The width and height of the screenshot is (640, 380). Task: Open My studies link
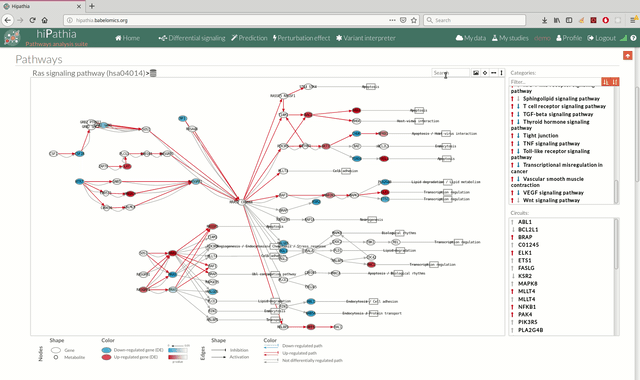pos(510,38)
